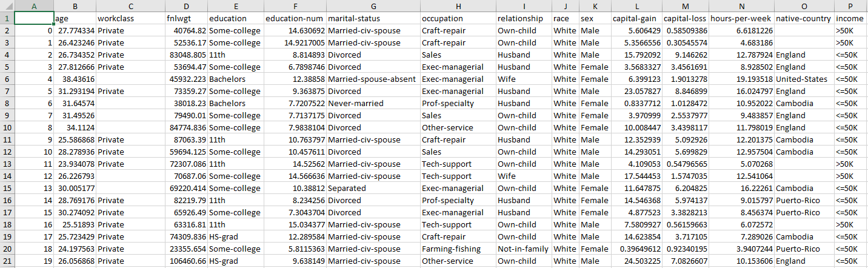Select column header D
This screenshot has width=868, height=268.
tap(185, 6)
